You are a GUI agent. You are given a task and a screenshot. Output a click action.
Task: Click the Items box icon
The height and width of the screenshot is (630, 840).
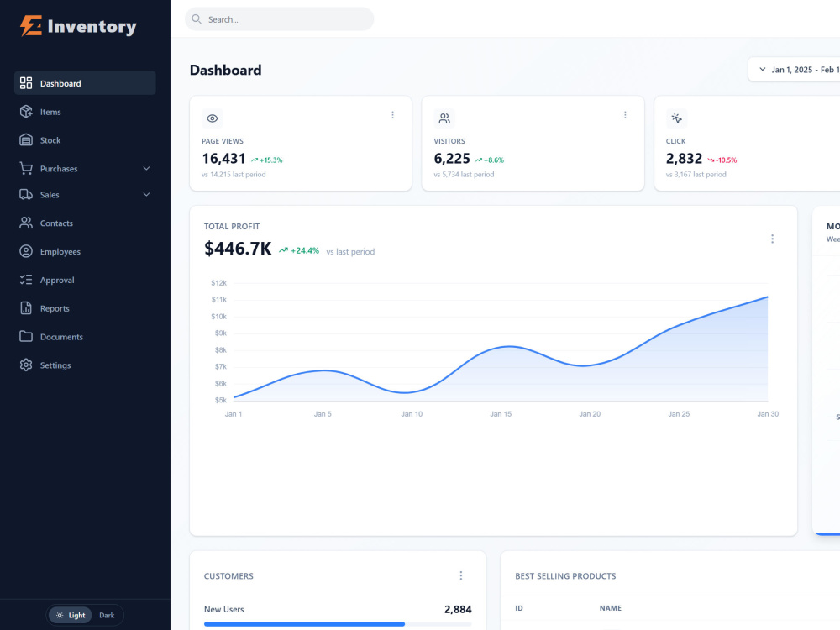click(x=26, y=112)
